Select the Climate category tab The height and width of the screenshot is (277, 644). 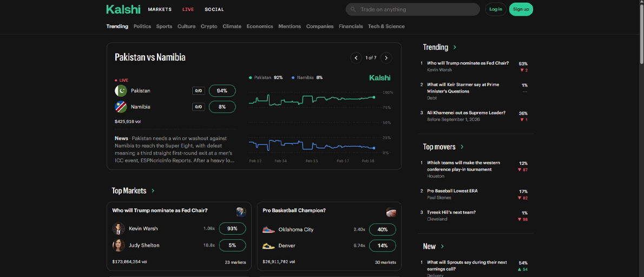point(232,27)
